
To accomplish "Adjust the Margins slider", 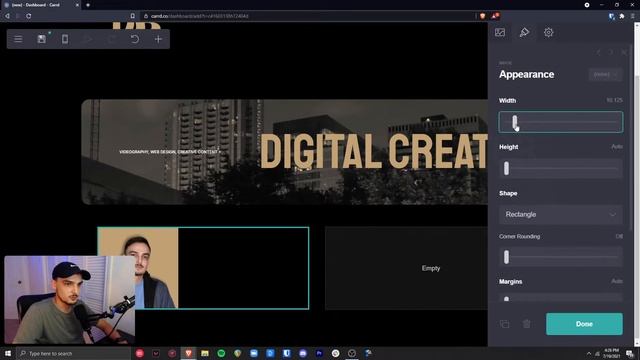I will click(x=561, y=298).
